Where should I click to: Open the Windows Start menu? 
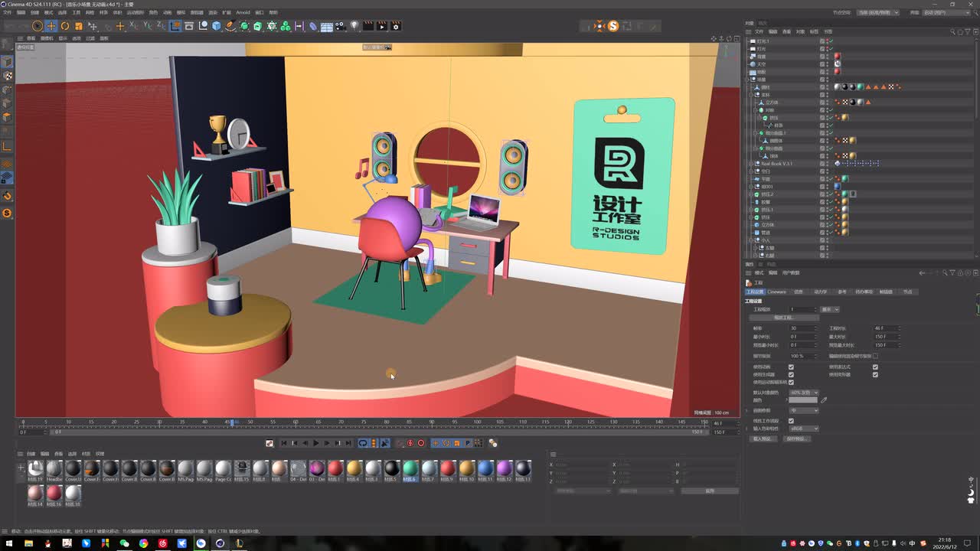tap(9, 543)
